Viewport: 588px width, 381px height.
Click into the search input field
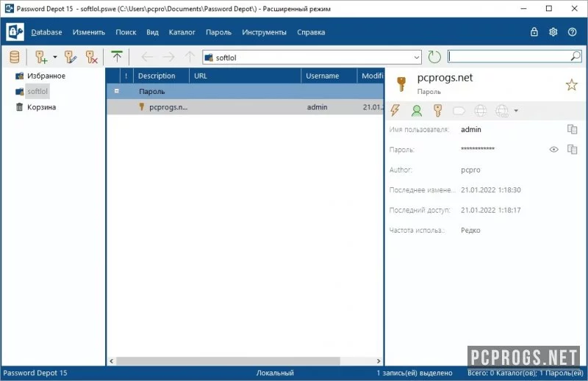pos(509,57)
